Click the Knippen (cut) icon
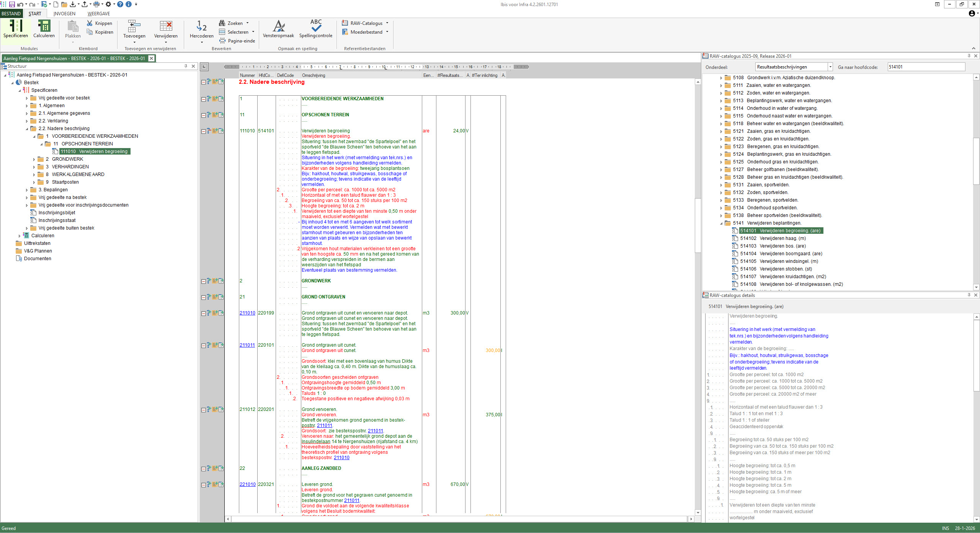This screenshot has width=980, height=533. [x=89, y=23]
